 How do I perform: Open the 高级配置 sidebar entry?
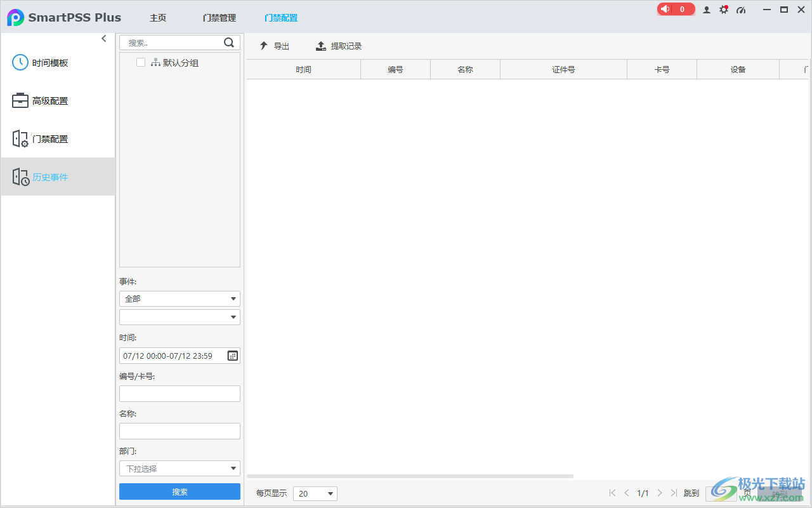coord(58,101)
